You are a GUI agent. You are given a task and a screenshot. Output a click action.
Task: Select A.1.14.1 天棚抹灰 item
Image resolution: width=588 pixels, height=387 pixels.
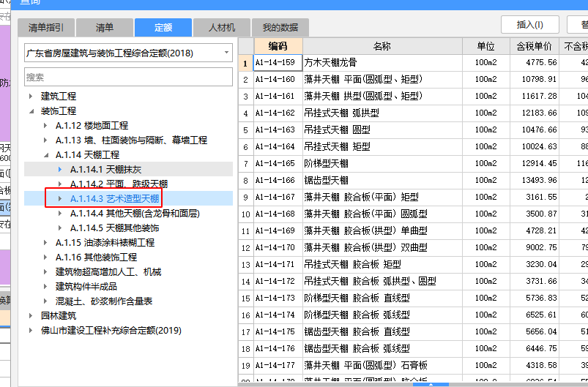point(105,169)
